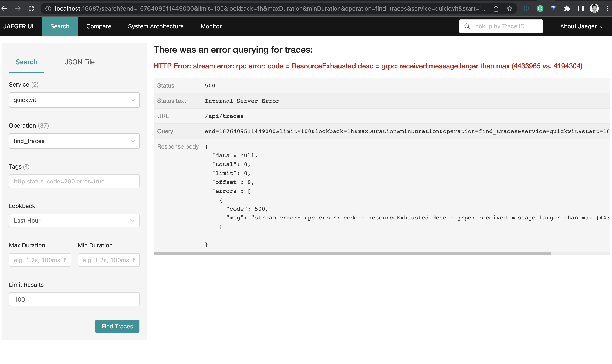Open the System Architecture page

pyautogui.click(x=156, y=26)
